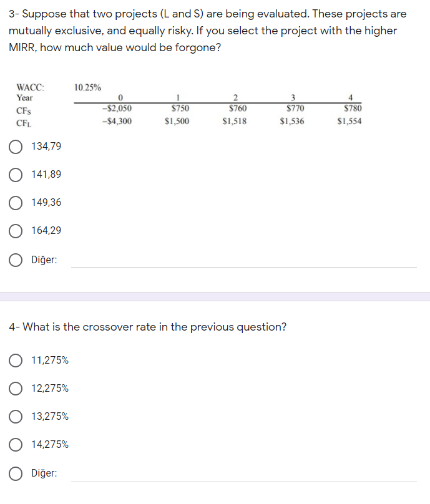The width and height of the screenshot is (430, 504).
Task: Select the 13,275% crossover rate option
Action: click(x=15, y=416)
